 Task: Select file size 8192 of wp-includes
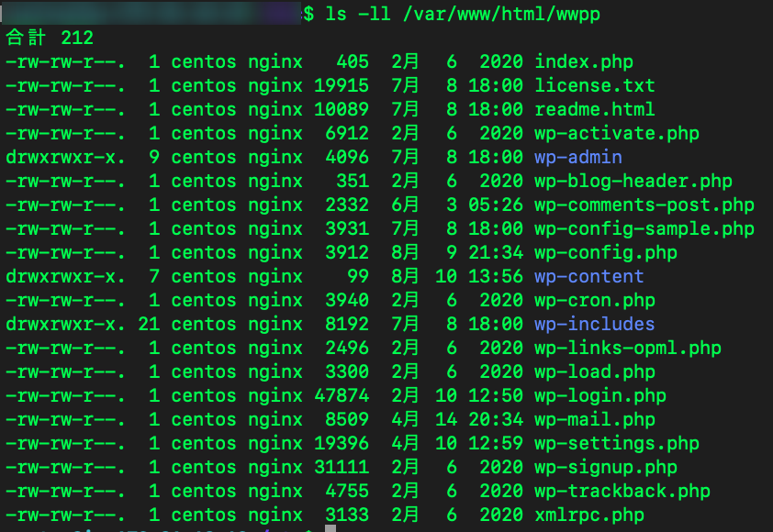347,325
